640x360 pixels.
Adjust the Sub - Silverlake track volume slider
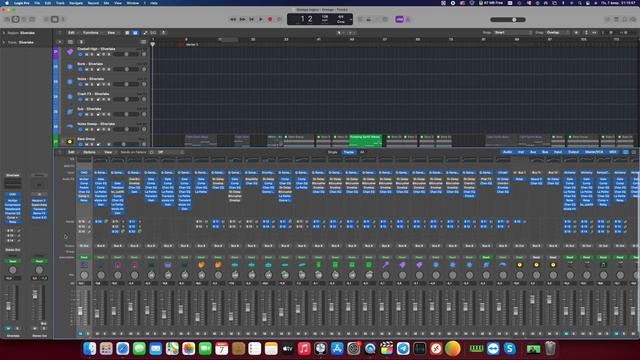click(x=126, y=114)
